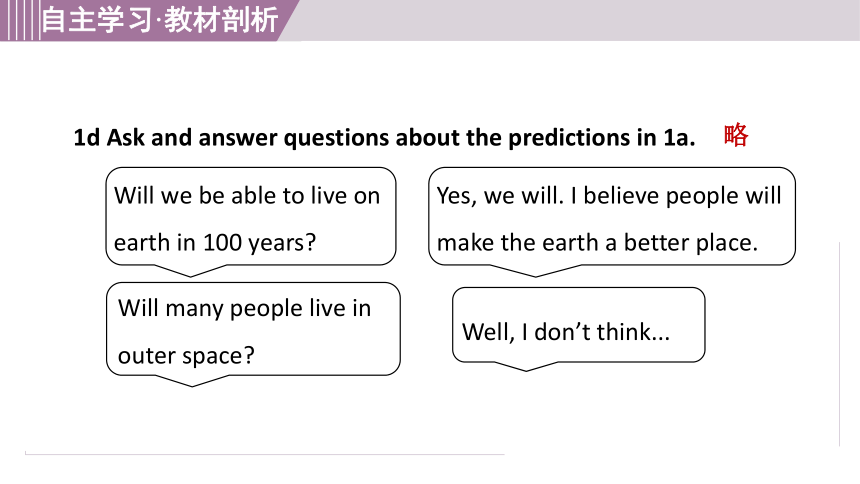860x484 pixels.
Task: Click the 'Yes, we will' speech bubble
Action: (x=612, y=216)
